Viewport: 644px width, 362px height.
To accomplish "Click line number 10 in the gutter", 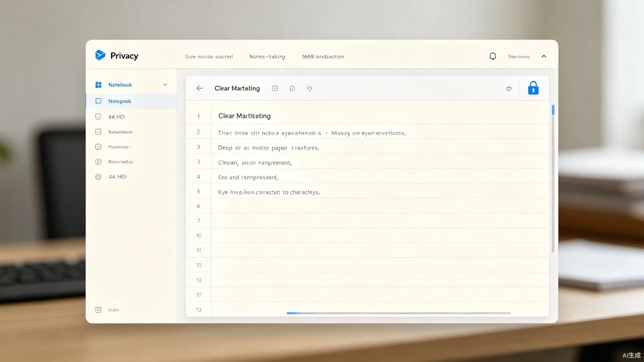I will (x=199, y=236).
